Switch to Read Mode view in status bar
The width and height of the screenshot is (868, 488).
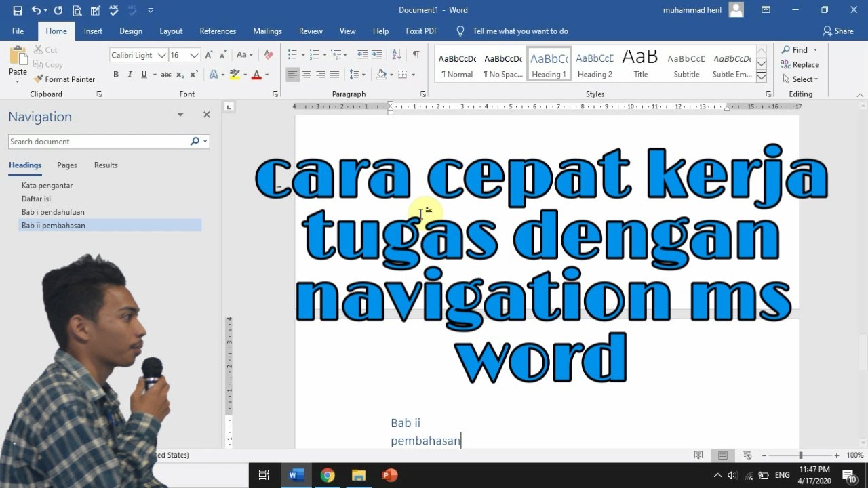[698, 455]
